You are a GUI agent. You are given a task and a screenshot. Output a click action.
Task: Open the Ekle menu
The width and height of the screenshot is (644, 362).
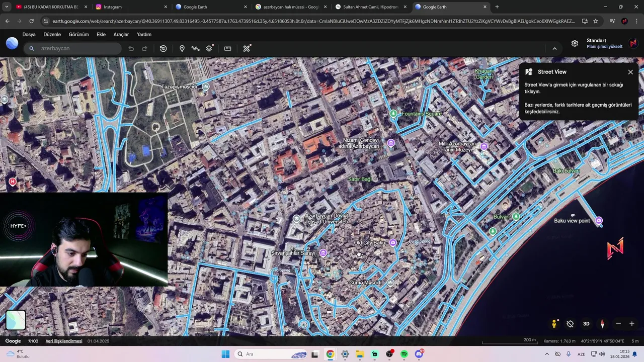point(101,35)
